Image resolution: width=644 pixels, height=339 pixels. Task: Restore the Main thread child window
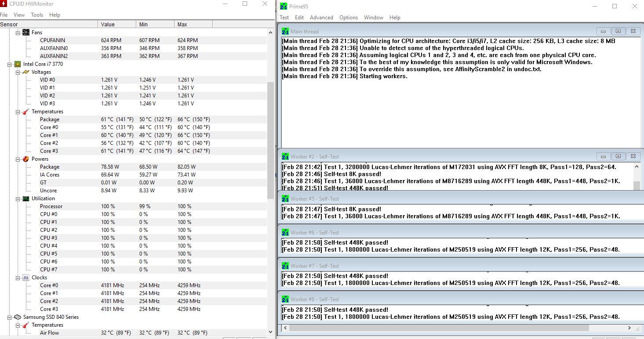point(618,31)
